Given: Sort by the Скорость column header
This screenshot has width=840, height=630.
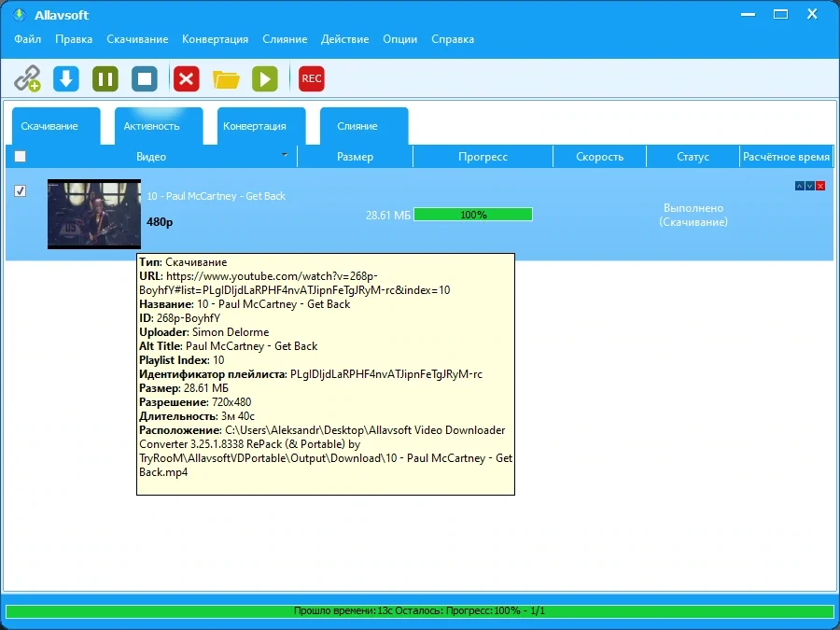Looking at the screenshot, I should [x=599, y=157].
